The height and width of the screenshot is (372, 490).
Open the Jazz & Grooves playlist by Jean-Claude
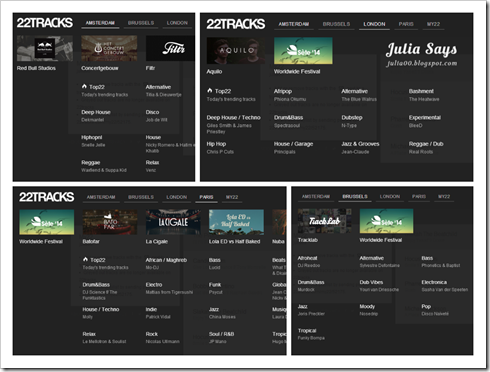360,148
